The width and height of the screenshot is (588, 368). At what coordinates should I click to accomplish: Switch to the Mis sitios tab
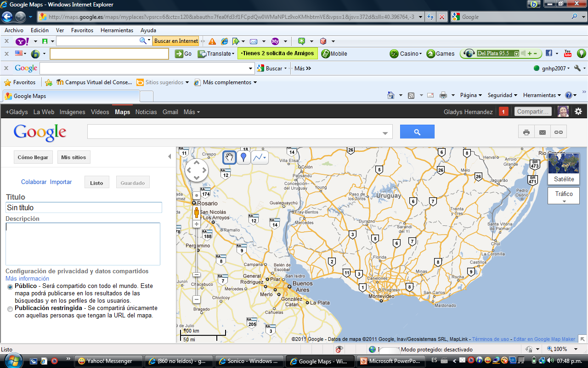point(73,157)
